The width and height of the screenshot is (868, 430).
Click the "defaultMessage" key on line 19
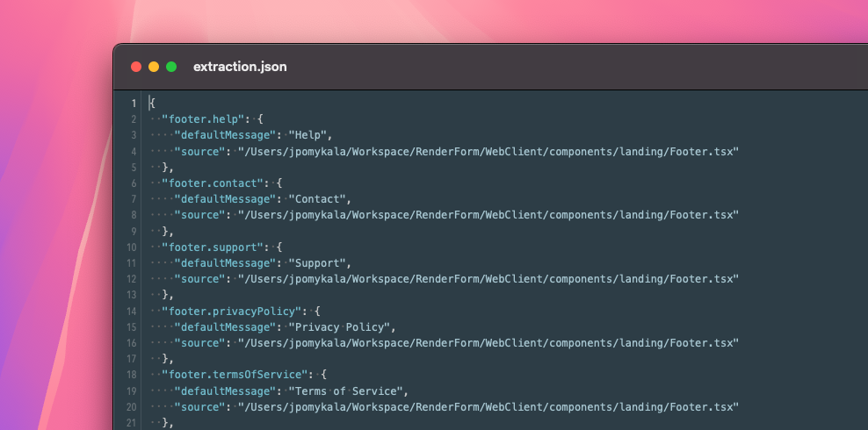pyautogui.click(x=225, y=391)
